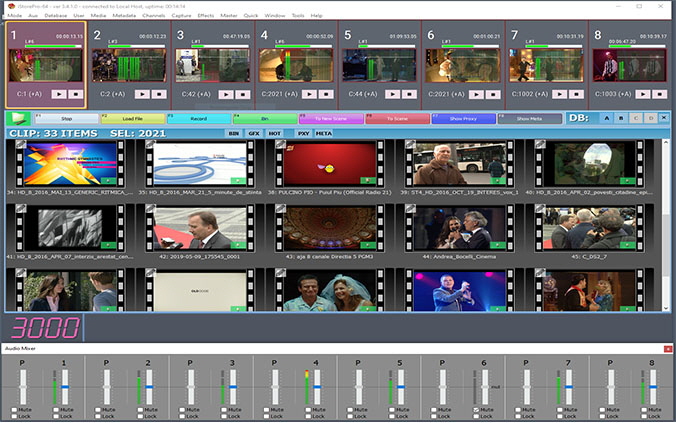Play channel 8 clip C:1003
This screenshot has height=423, width=676.
[642, 94]
